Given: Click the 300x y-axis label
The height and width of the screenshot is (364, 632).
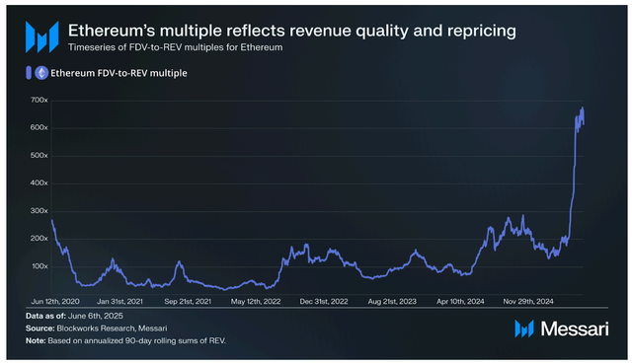Looking at the screenshot, I should 39,211.
